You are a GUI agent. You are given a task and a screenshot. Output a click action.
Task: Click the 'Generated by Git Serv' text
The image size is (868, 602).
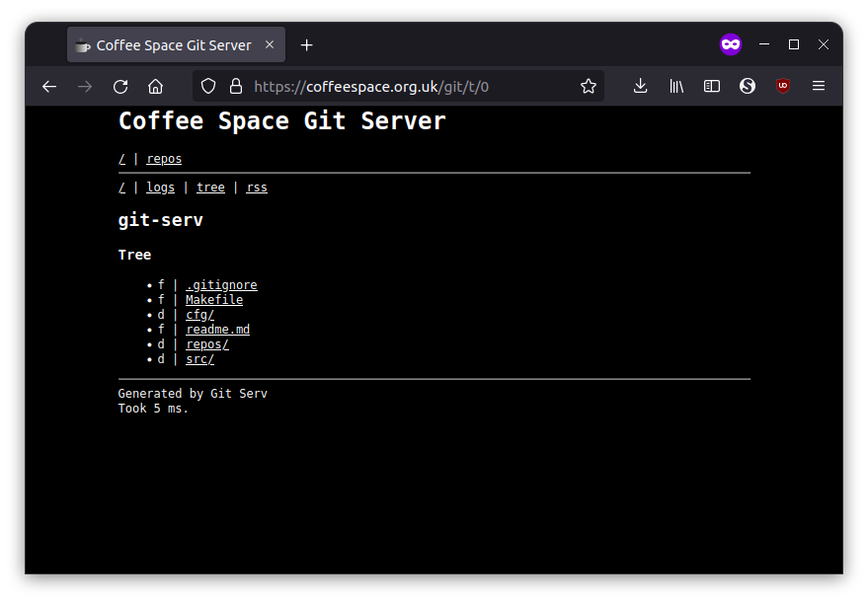click(x=193, y=394)
